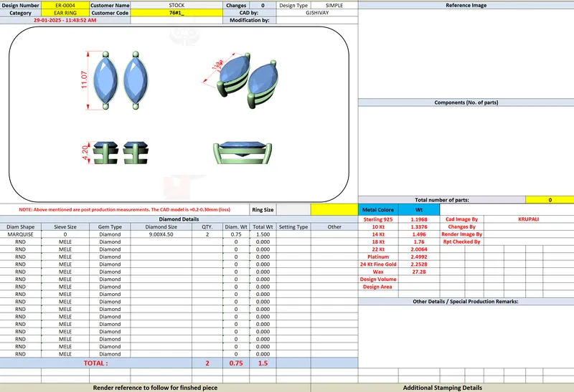The width and height of the screenshot is (574, 392).
Task: Select the 1.3376 weight value
Action: coord(419,226)
